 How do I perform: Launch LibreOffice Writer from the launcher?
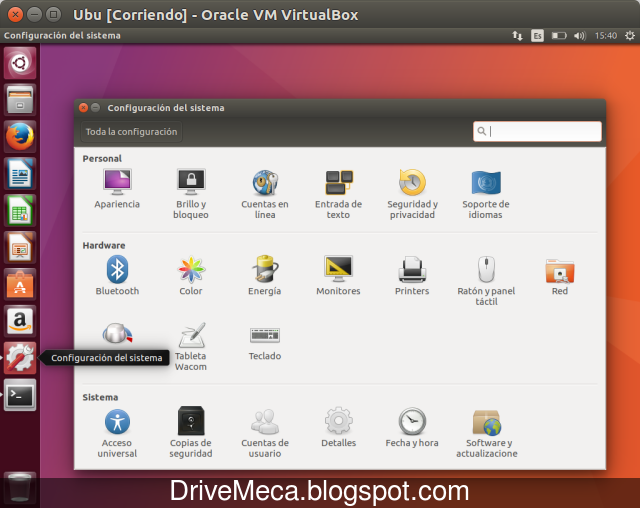(x=20, y=173)
